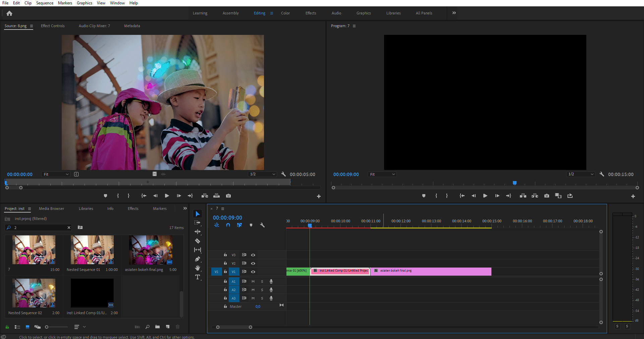Screen dimensions: 644x339
Task: Open the Project panel sort options chevron
Action: coord(85,327)
